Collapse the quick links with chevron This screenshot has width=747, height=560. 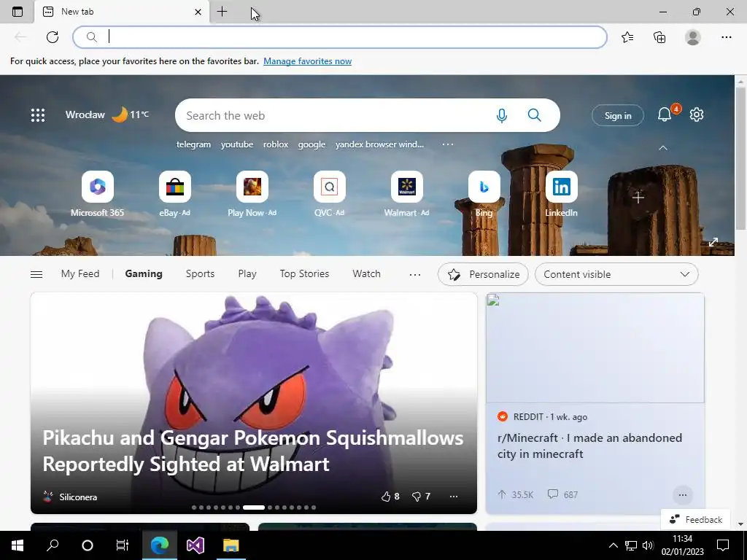pos(662,148)
